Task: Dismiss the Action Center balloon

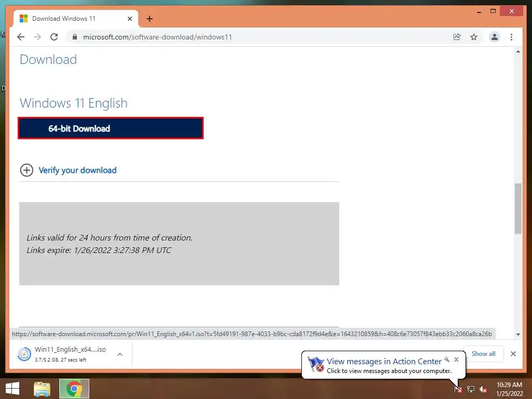Action: tap(456, 360)
